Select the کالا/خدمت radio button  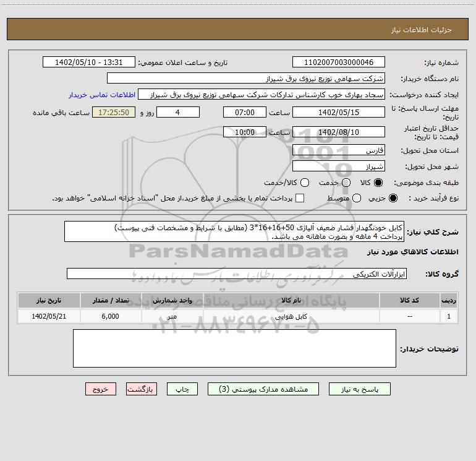point(305,183)
